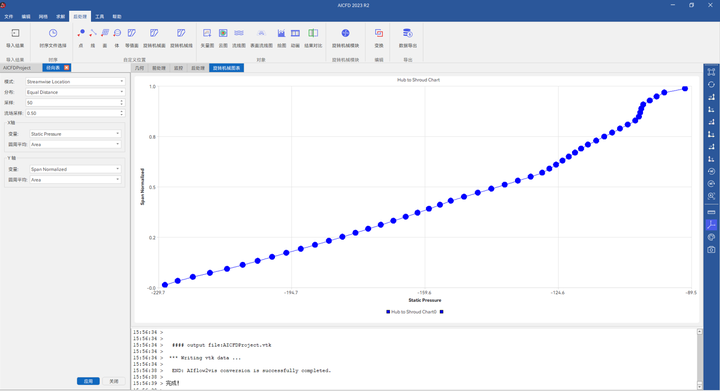Switch to the 几何 view tab

tap(140, 68)
